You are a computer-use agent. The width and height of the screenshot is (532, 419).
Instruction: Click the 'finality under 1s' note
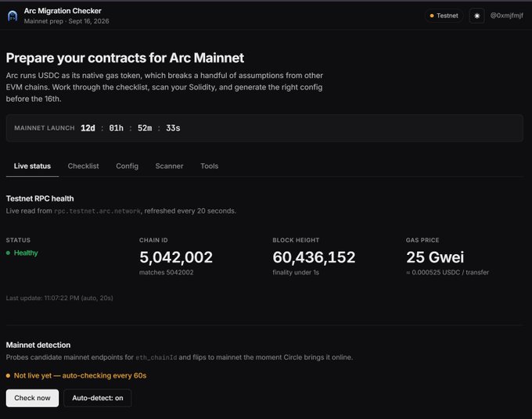[296, 273]
